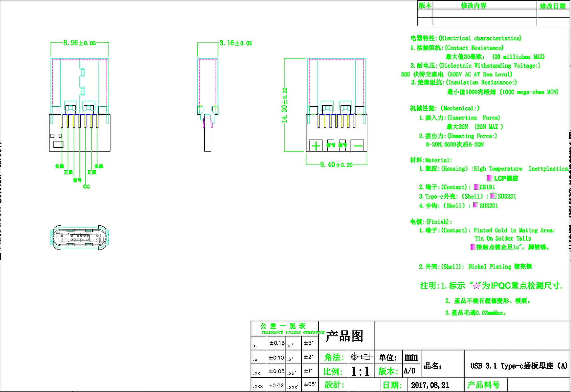Click the Insertion Force note
The height and width of the screenshot is (392, 571).
coord(459,118)
